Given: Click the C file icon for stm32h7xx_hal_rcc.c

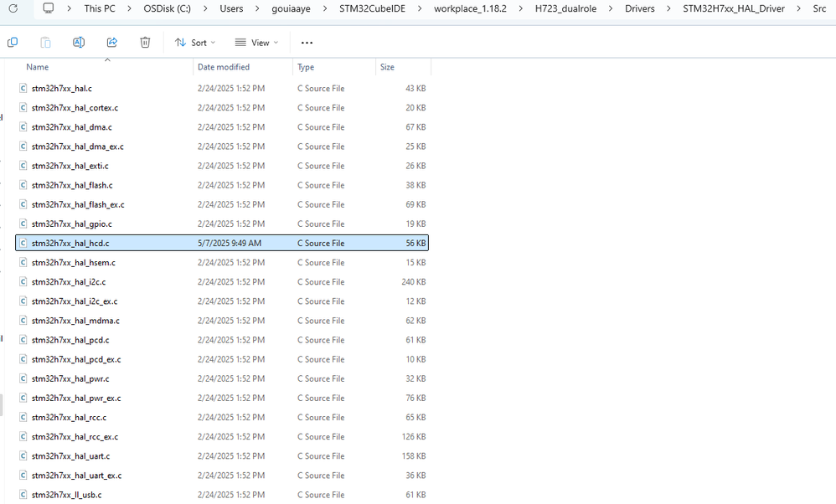Looking at the screenshot, I should [23, 417].
